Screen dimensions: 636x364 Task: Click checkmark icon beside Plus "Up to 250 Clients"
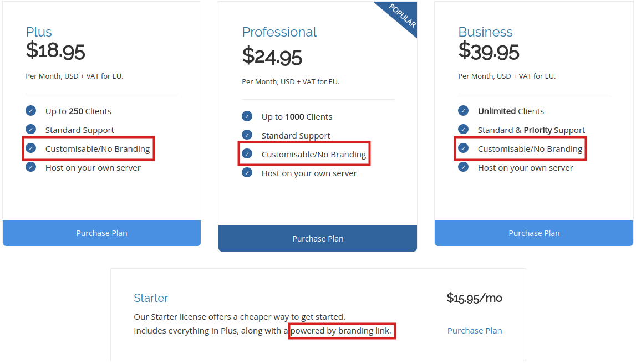pos(31,111)
